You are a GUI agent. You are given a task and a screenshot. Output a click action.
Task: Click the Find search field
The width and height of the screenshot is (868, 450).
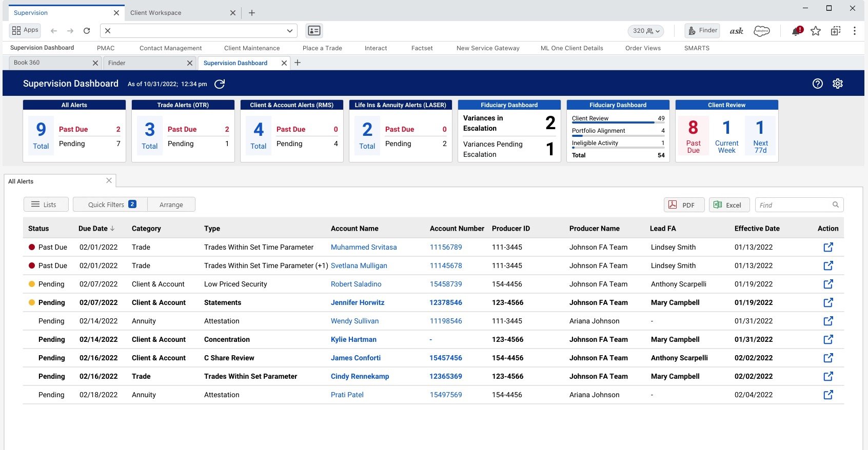[x=799, y=205]
